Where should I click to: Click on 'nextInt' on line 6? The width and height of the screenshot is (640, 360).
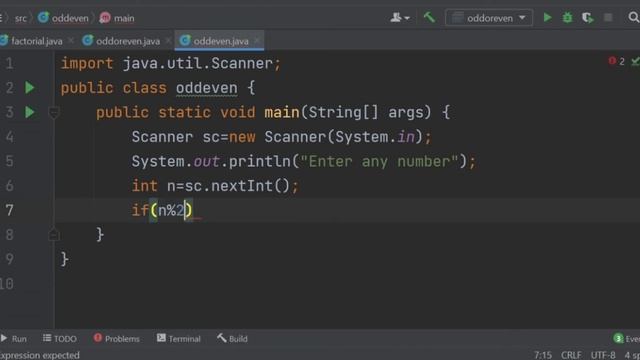point(242,186)
